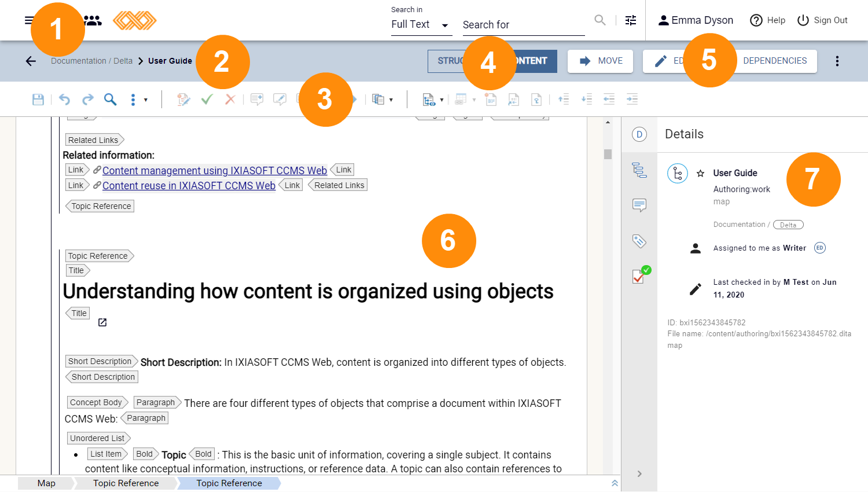Screen dimensions: 868x492
Task: Expand the breadcrumb bar with double up chevron
Action: [615, 483]
